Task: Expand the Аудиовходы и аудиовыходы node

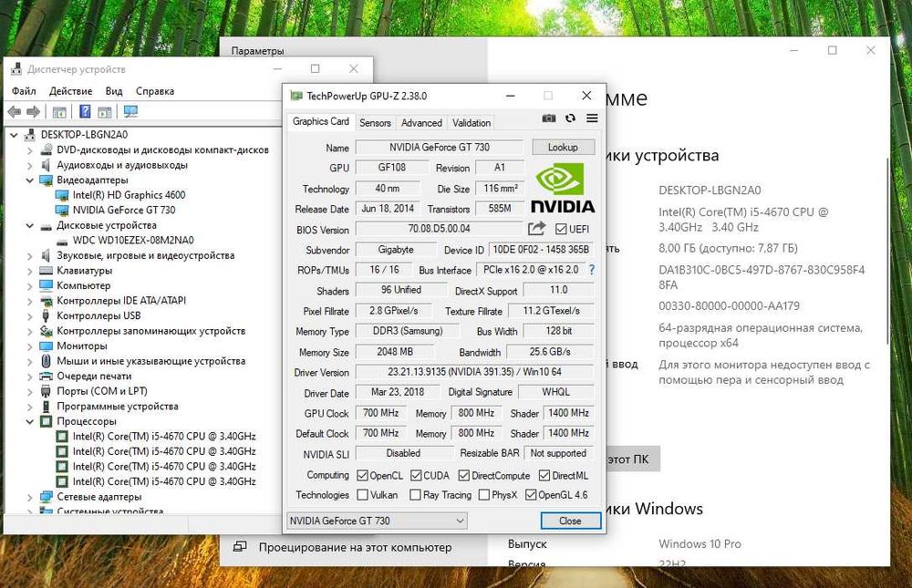Action: [30, 165]
